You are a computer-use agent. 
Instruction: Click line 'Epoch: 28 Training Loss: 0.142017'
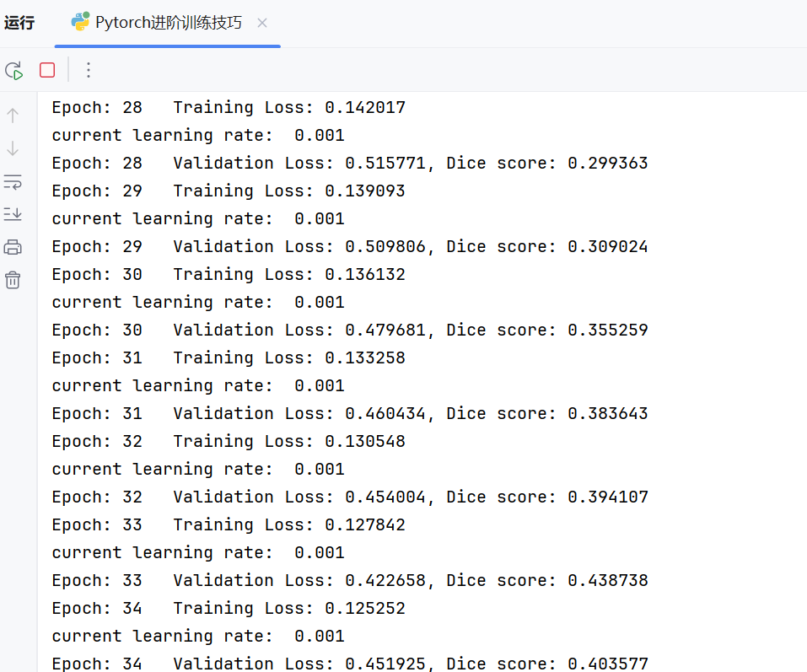pos(229,108)
